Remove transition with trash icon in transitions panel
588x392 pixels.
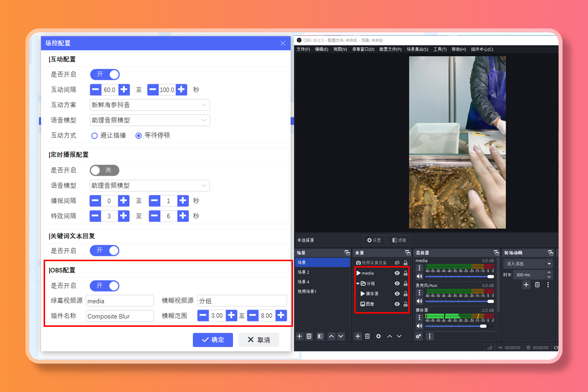537,285
